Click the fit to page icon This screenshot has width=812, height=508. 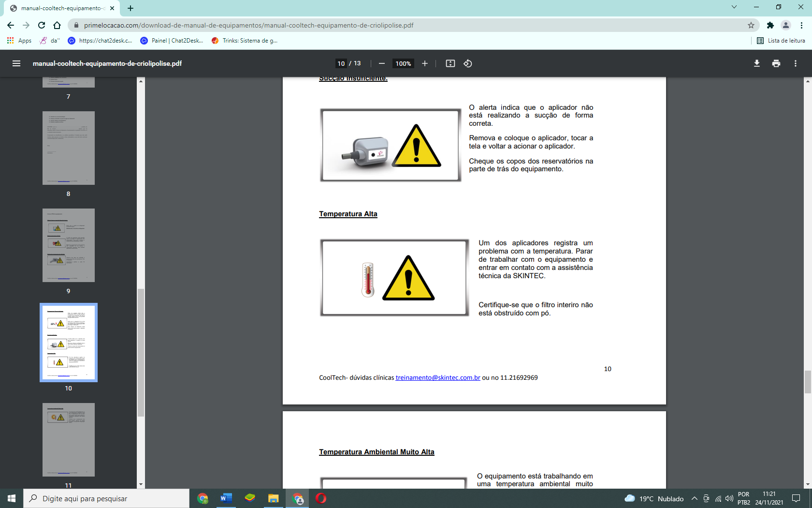point(450,63)
